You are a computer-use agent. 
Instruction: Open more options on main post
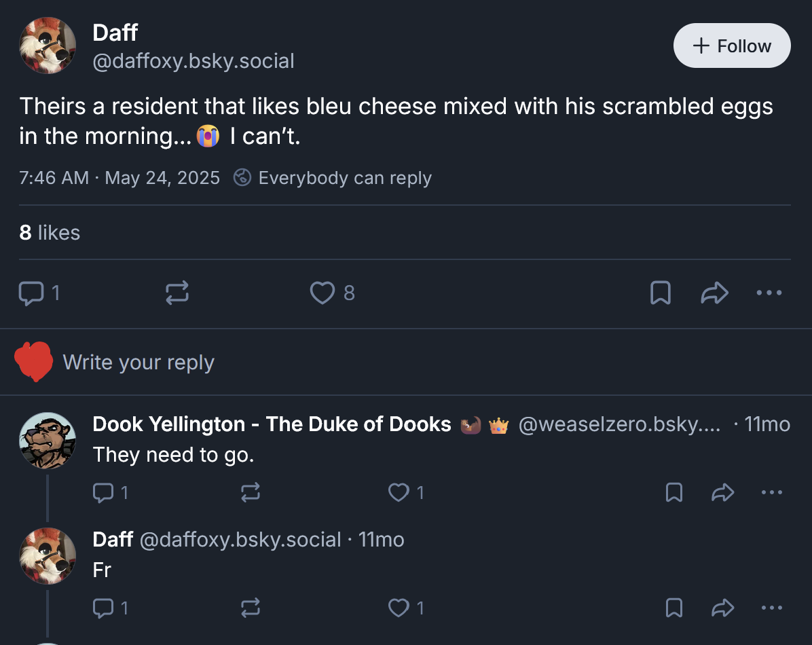[x=769, y=293]
